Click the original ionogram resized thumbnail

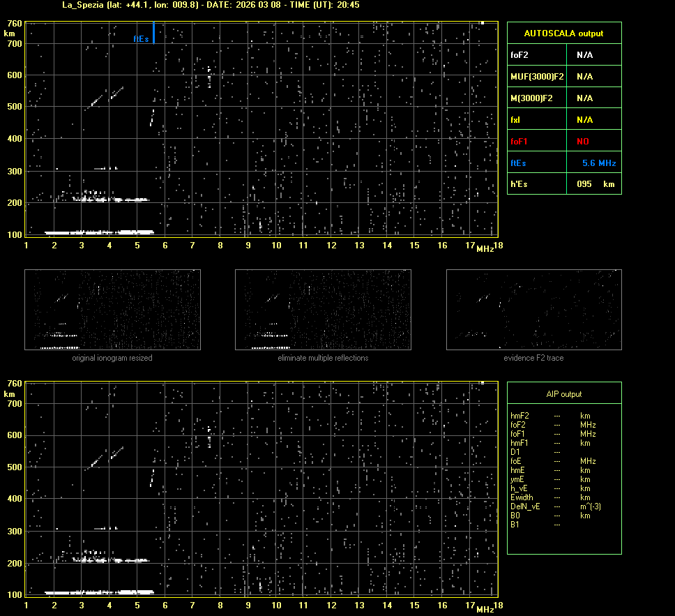(112, 310)
